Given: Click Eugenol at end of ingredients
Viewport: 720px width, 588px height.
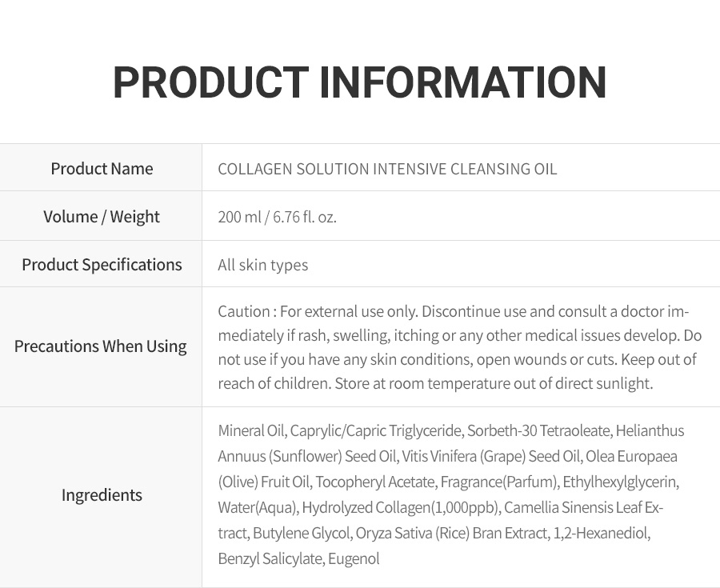Looking at the screenshot, I should (354, 558).
